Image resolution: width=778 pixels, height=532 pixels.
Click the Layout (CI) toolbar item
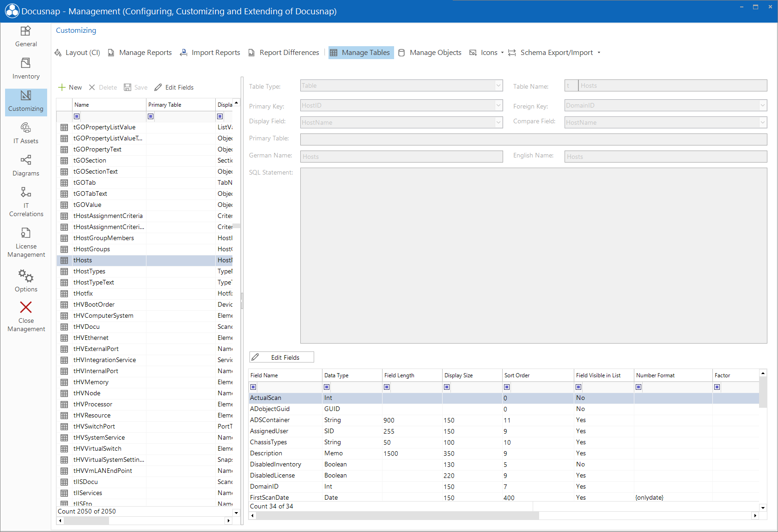click(78, 53)
